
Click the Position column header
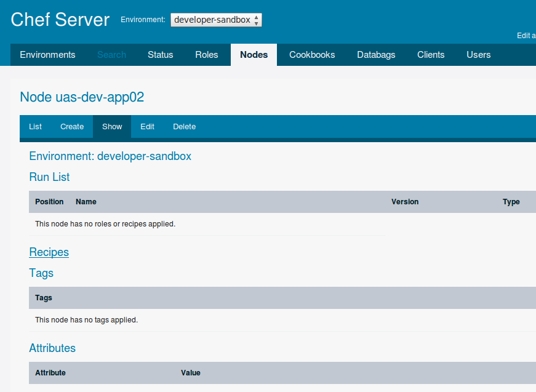click(x=49, y=202)
